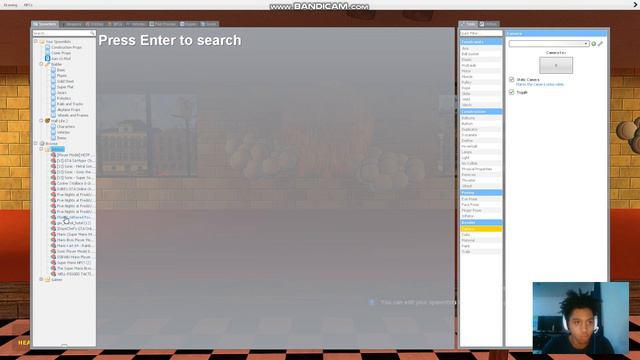Click icon beside Super Mario NPC addon
The height and width of the screenshot is (360, 640).
coord(53,262)
